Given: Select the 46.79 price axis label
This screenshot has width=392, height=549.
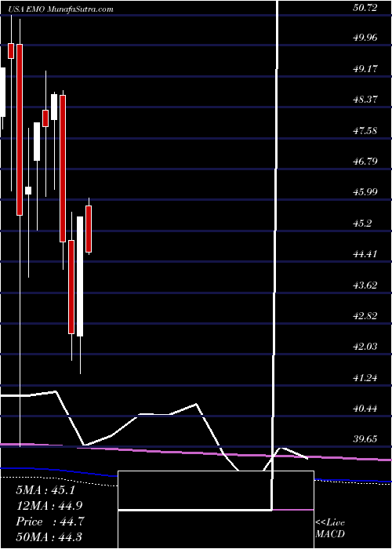Looking at the screenshot, I should pos(365,162).
